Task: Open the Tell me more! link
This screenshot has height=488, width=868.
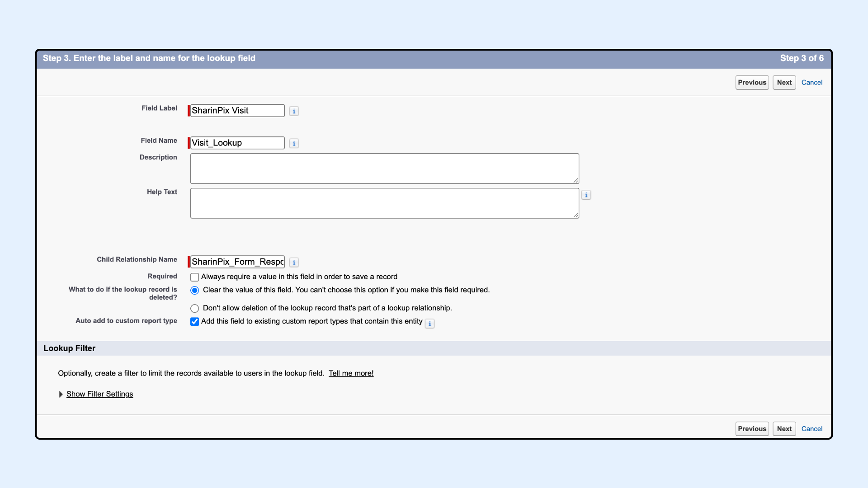Action: [x=351, y=373]
